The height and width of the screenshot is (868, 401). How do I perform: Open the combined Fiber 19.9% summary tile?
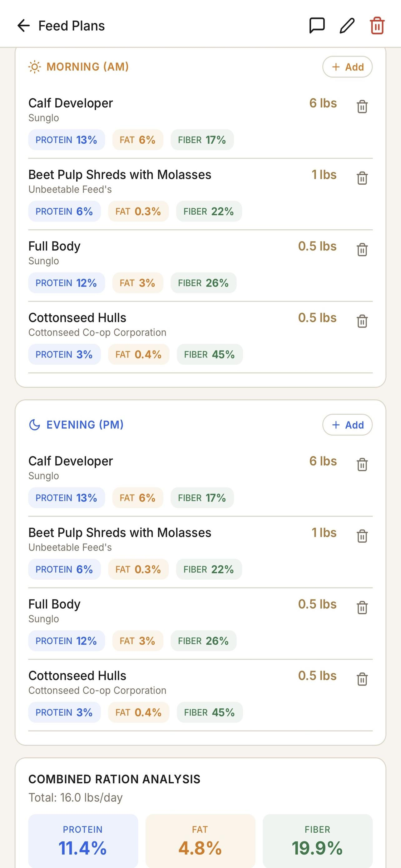[318, 841]
